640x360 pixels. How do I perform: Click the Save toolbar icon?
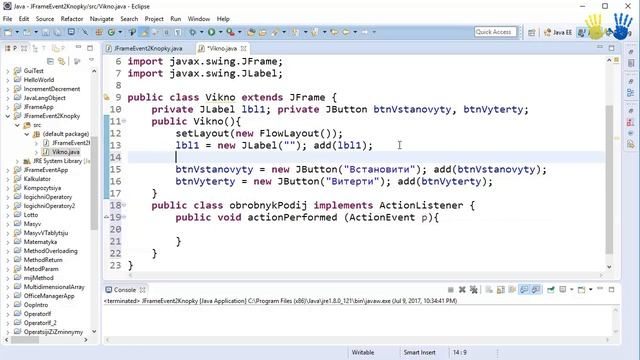pos(46,32)
